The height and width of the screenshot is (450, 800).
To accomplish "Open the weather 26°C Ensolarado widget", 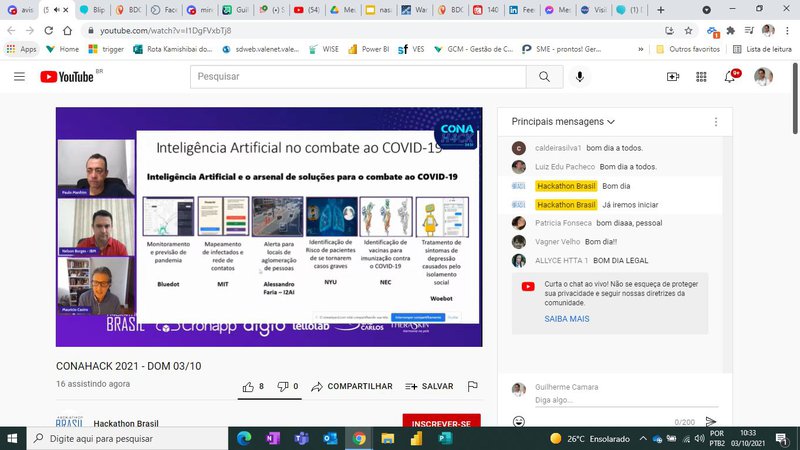I will 590,438.
